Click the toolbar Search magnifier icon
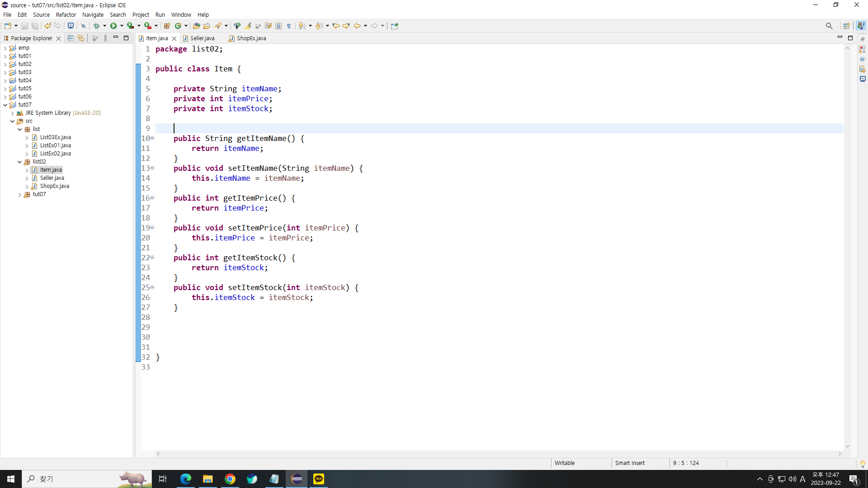Viewport: 868px width, 488px height. (829, 26)
